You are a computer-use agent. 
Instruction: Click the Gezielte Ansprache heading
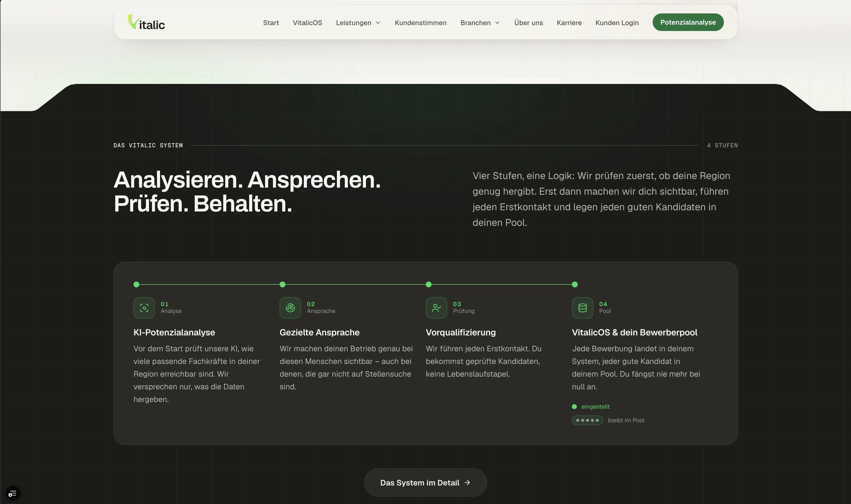pos(319,333)
